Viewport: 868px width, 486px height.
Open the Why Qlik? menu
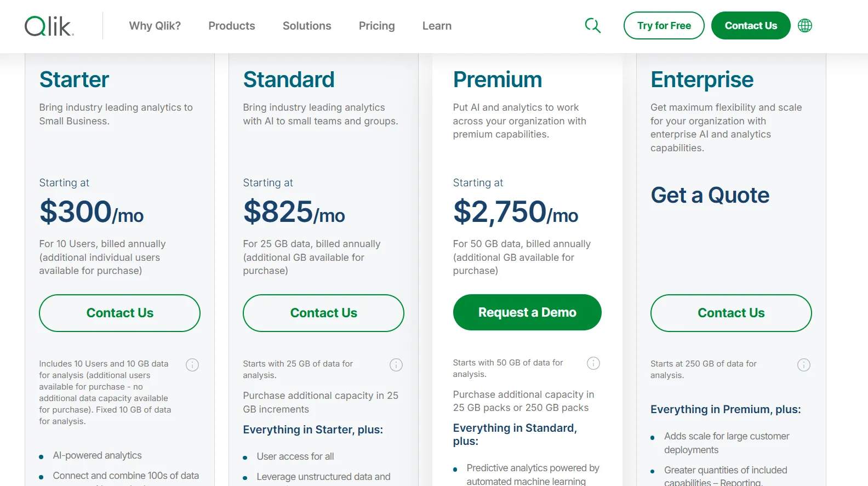pyautogui.click(x=155, y=26)
